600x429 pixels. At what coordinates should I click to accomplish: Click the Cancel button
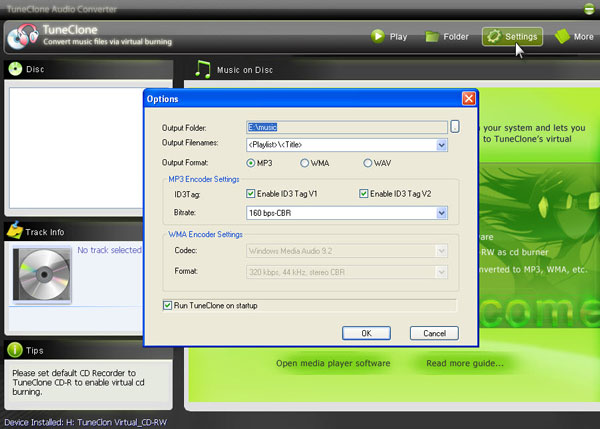[434, 333]
